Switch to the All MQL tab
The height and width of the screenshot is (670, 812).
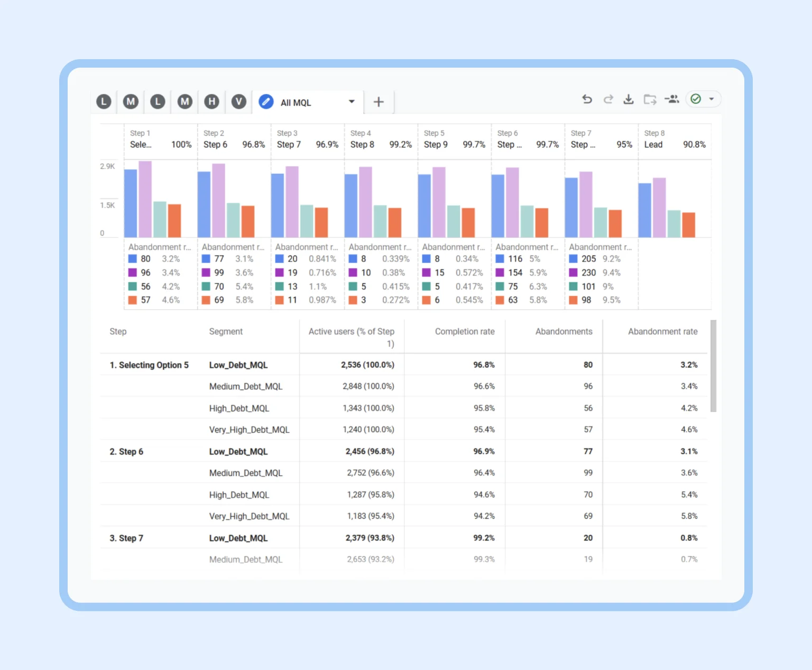[x=297, y=103]
